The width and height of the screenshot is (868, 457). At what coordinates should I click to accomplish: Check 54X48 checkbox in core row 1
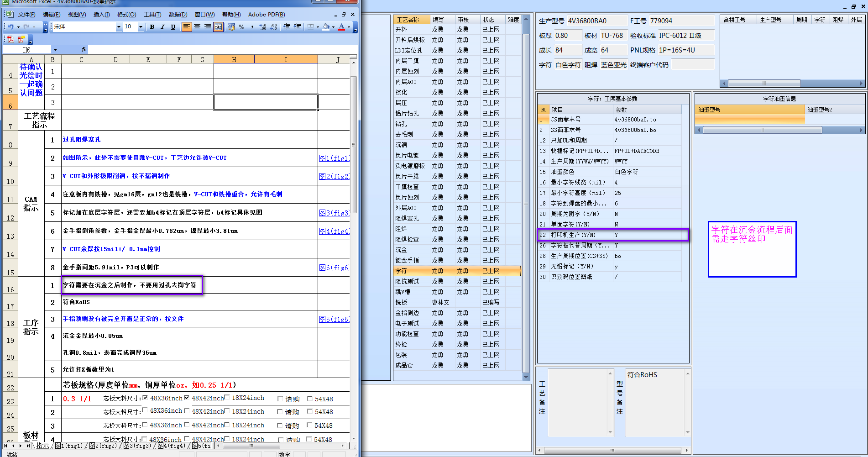[x=310, y=399]
